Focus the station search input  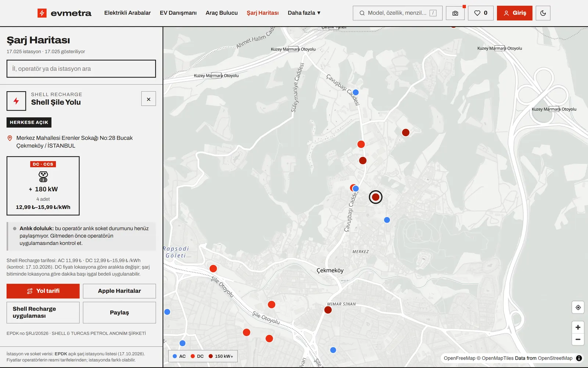click(81, 69)
